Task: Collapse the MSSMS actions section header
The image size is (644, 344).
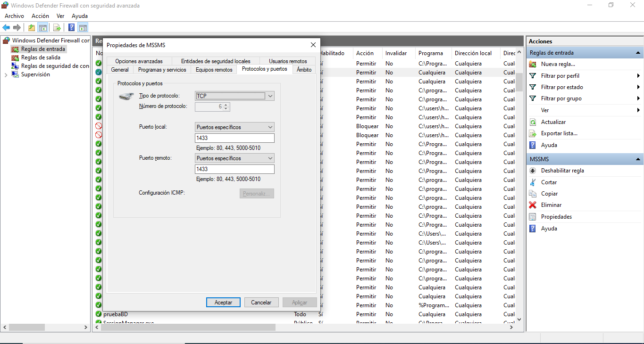Action: coord(638,159)
